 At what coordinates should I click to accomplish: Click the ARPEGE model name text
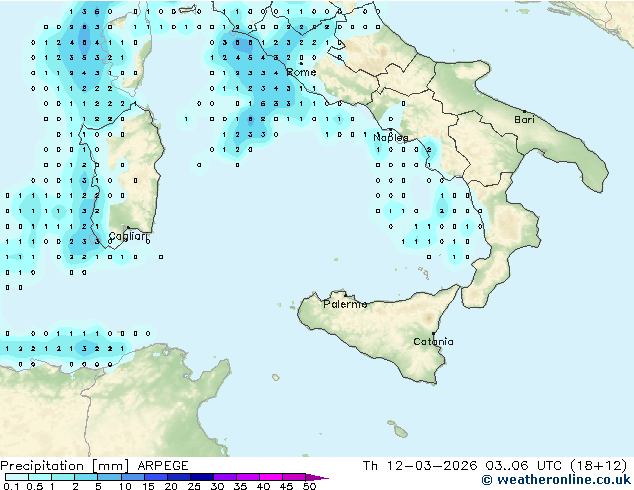pos(163,466)
